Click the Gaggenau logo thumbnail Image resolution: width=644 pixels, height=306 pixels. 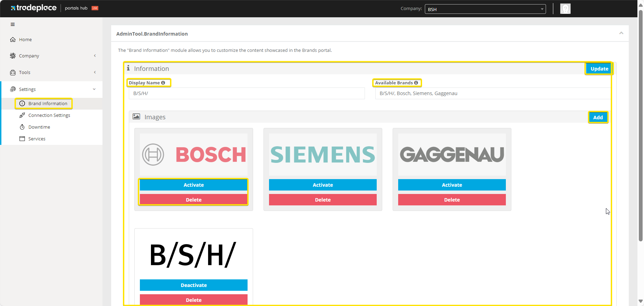pos(452,155)
